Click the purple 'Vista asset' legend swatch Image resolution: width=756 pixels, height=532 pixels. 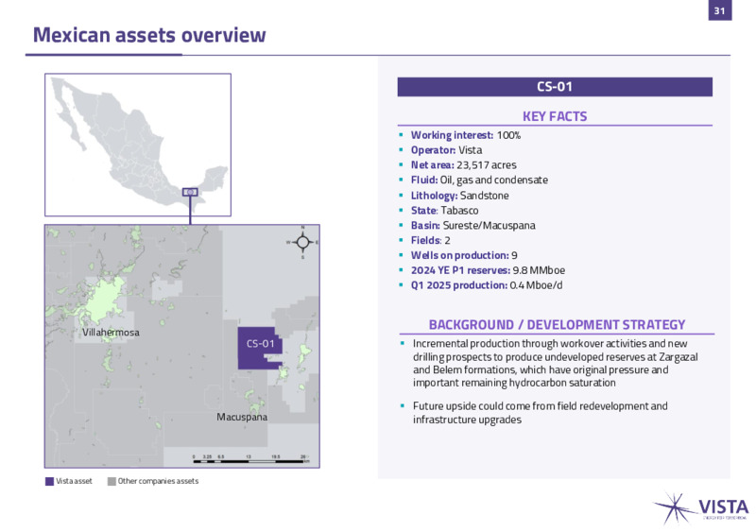click(49, 481)
